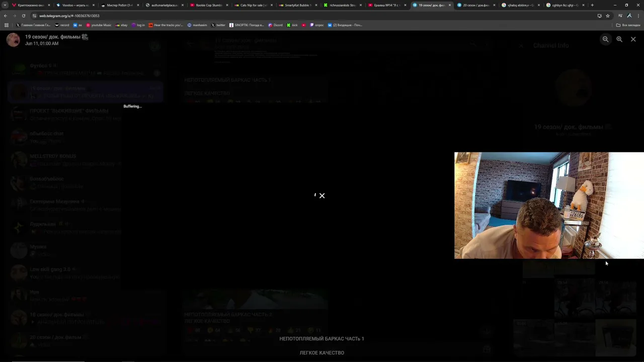Close the active "19 сезон" Telegram tab
This screenshot has width=644, height=362.
(449, 5)
